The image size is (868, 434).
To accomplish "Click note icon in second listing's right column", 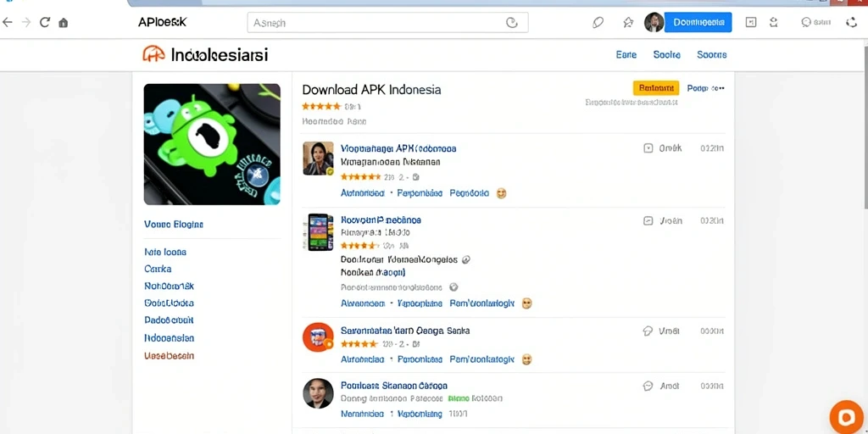I will pos(648,221).
